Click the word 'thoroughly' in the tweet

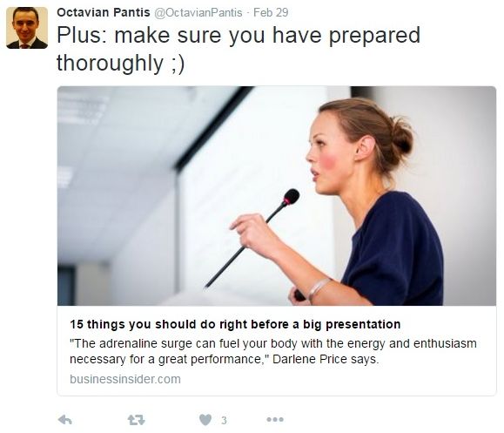tap(111, 63)
